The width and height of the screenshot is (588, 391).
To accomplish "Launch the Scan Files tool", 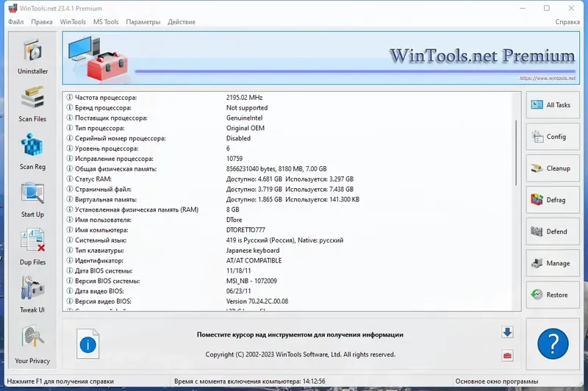I will click(x=32, y=104).
